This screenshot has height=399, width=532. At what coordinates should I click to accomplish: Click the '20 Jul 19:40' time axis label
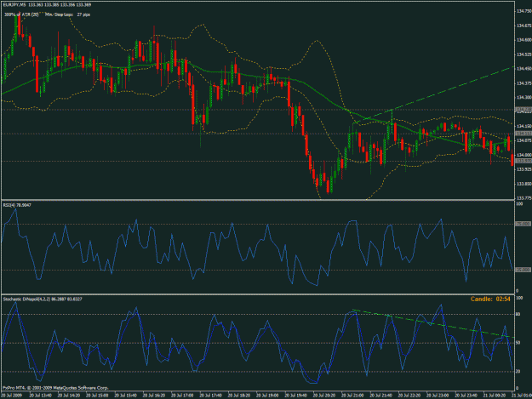click(x=296, y=396)
